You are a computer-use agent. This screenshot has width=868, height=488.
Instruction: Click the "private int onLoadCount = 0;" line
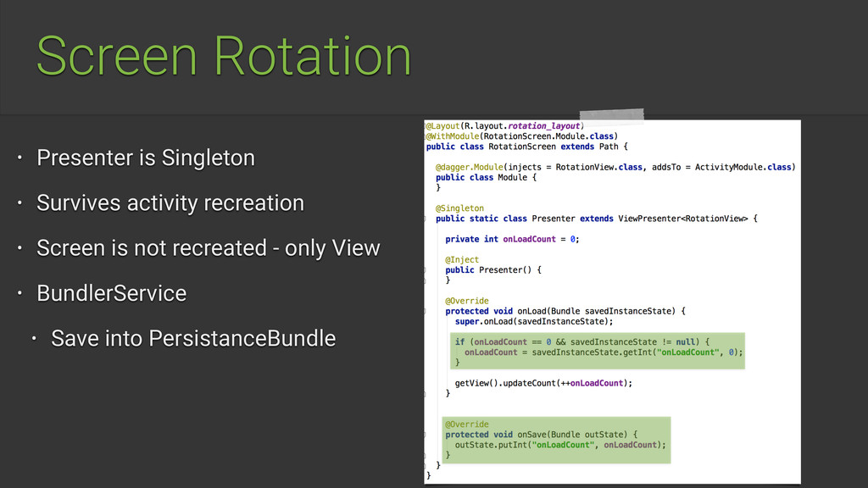(x=512, y=240)
